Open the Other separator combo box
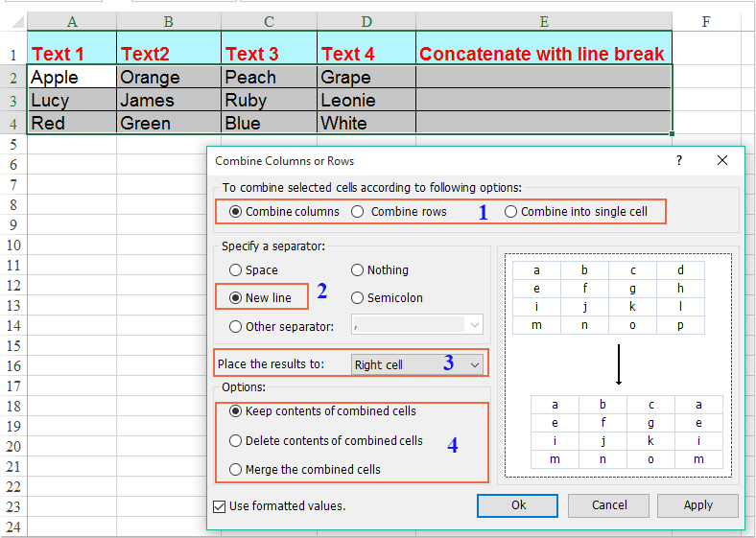 [x=474, y=326]
